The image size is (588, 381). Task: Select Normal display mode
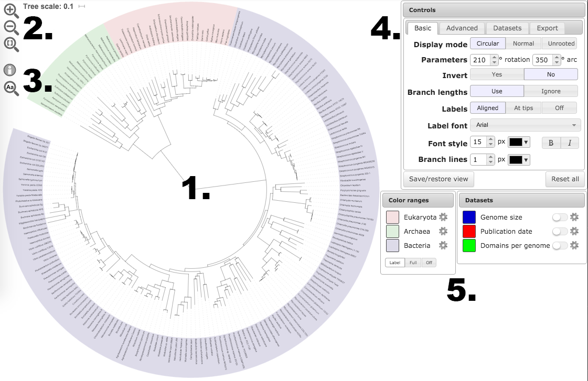click(523, 43)
